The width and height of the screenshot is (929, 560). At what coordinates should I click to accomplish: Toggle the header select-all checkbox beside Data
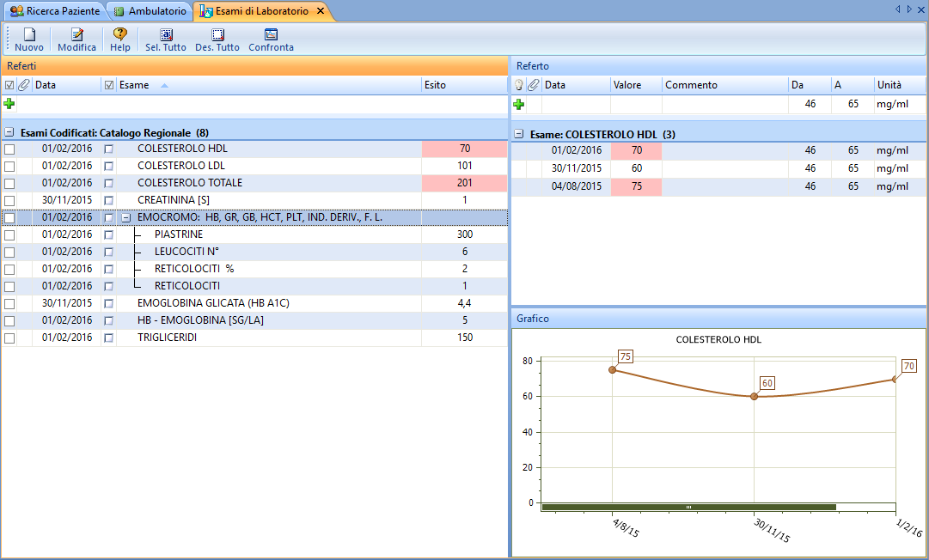click(9, 85)
